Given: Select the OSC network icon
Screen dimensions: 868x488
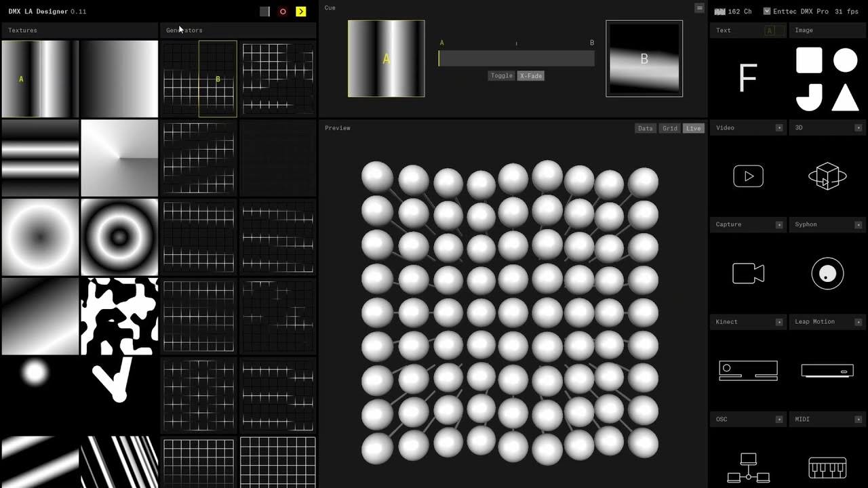Looking at the screenshot, I should coord(748,468).
